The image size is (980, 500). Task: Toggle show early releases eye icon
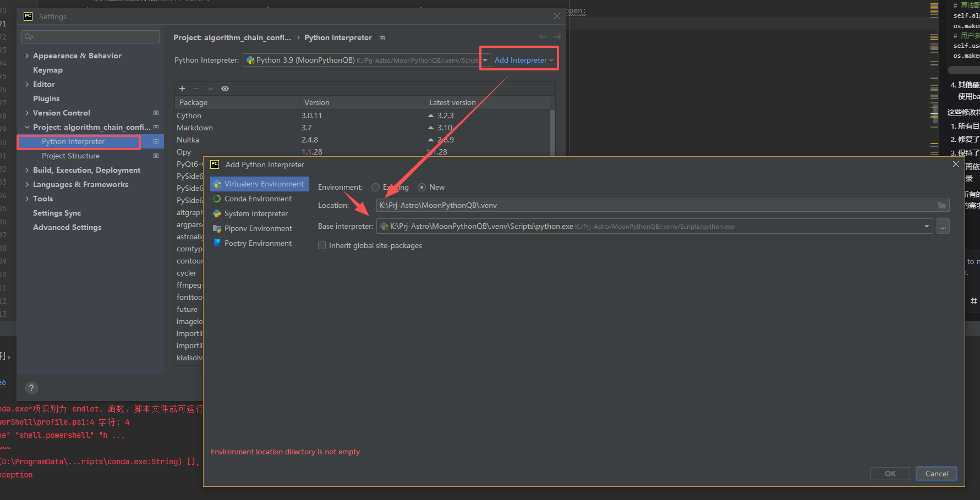[225, 89]
